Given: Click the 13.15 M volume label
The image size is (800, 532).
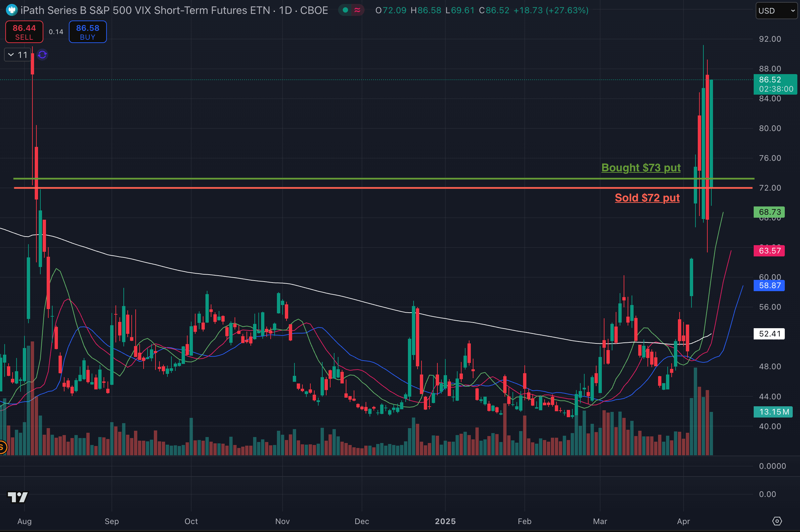Looking at the screenshot, I should pos(773,412).
